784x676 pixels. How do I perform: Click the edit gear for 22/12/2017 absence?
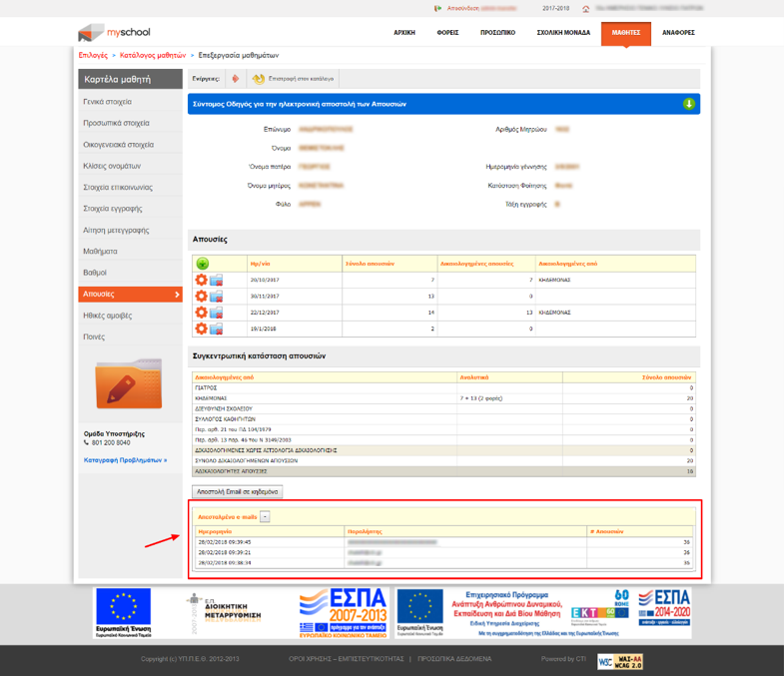(x=202, y=313)
